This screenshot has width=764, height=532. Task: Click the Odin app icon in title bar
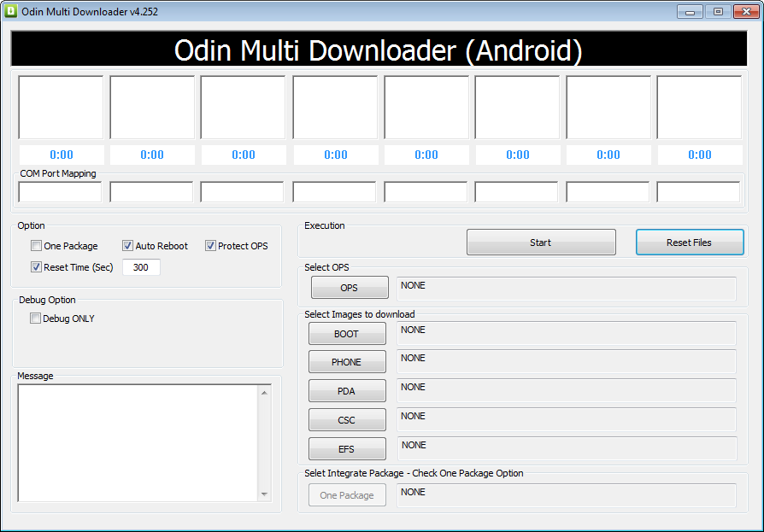pyautogui.click(x=11, y=12)
